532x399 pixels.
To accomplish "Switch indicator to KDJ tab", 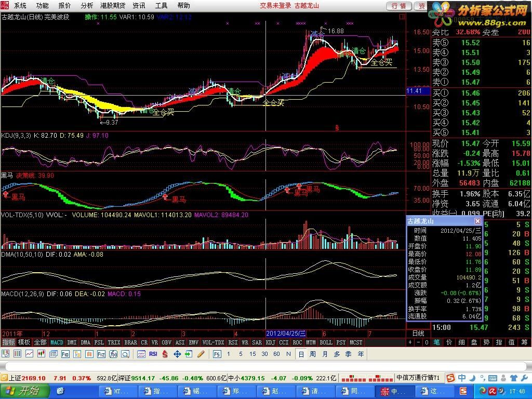I will [270, 342].
